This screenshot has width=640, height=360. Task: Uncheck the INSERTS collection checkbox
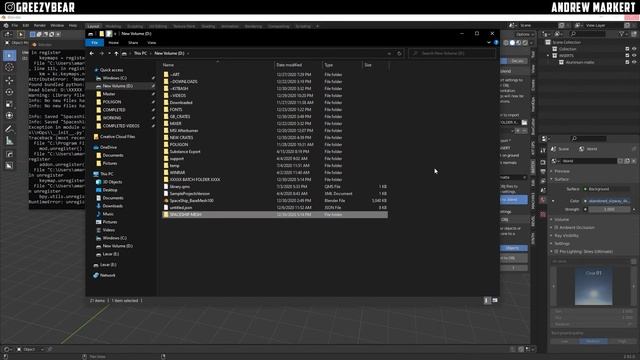click(627, 56)
